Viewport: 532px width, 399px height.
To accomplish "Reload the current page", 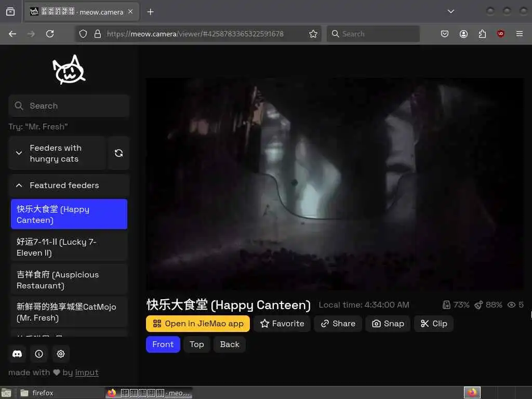I will [50, 34].
